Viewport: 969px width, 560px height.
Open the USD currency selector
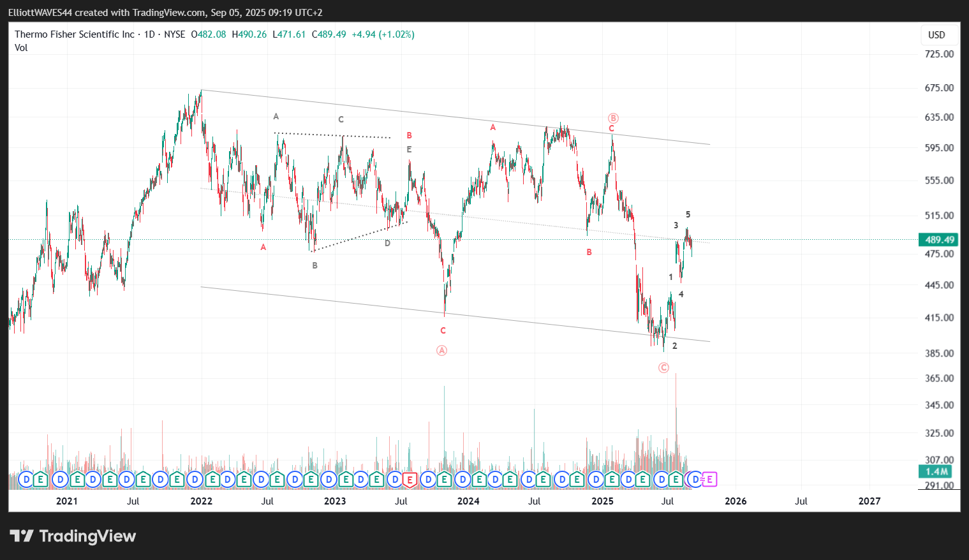coord(936,35)
